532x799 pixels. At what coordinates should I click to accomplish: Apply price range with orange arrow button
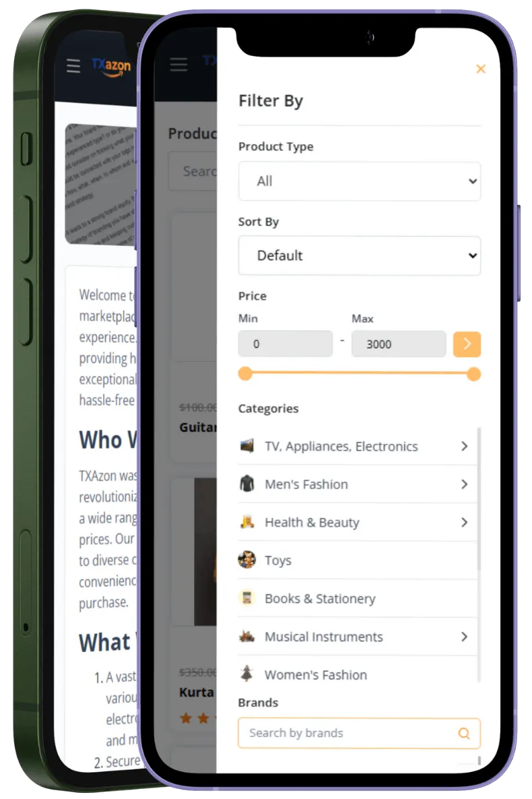467,344
